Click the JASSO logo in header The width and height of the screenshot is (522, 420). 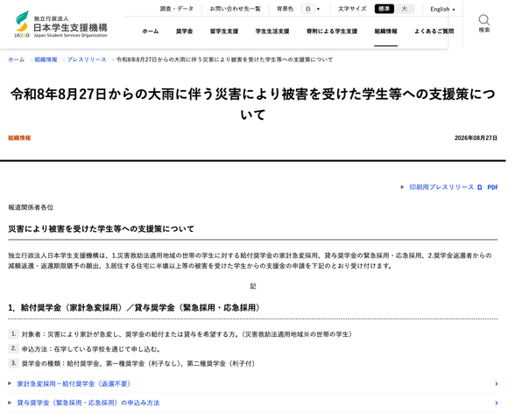[x=61, y=24]
